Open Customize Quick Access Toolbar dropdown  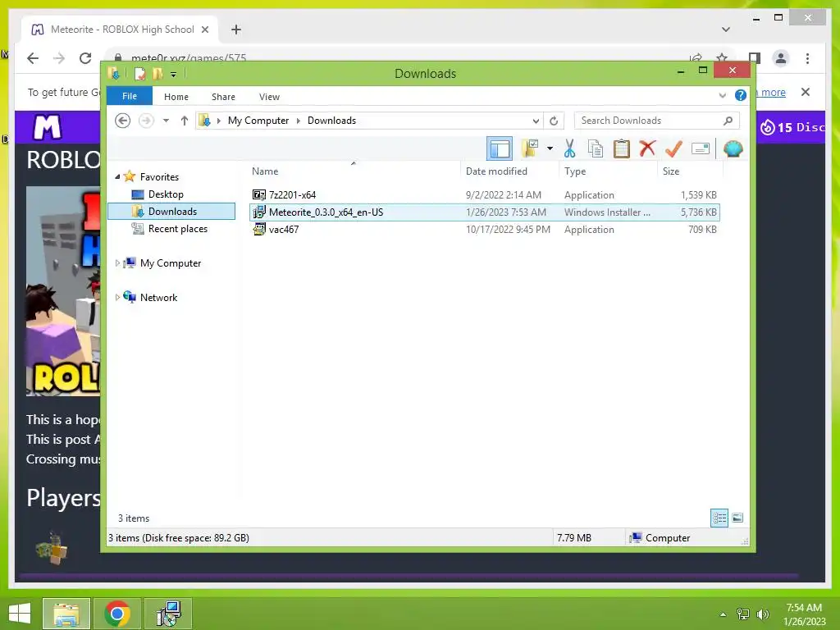coord(174,74)
